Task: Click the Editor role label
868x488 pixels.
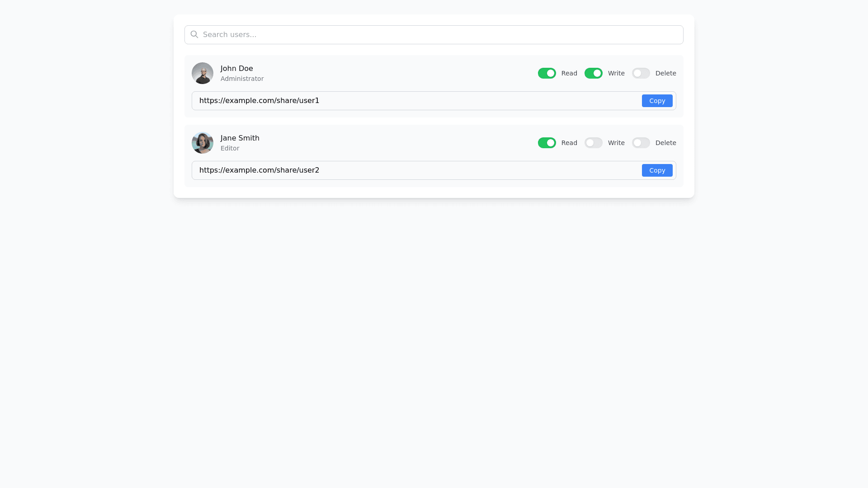Action: pyautogui.click(x=230, y=148)
